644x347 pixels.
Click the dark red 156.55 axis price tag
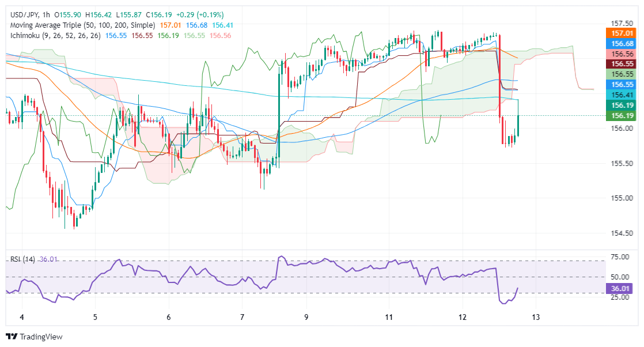(622, 64)
